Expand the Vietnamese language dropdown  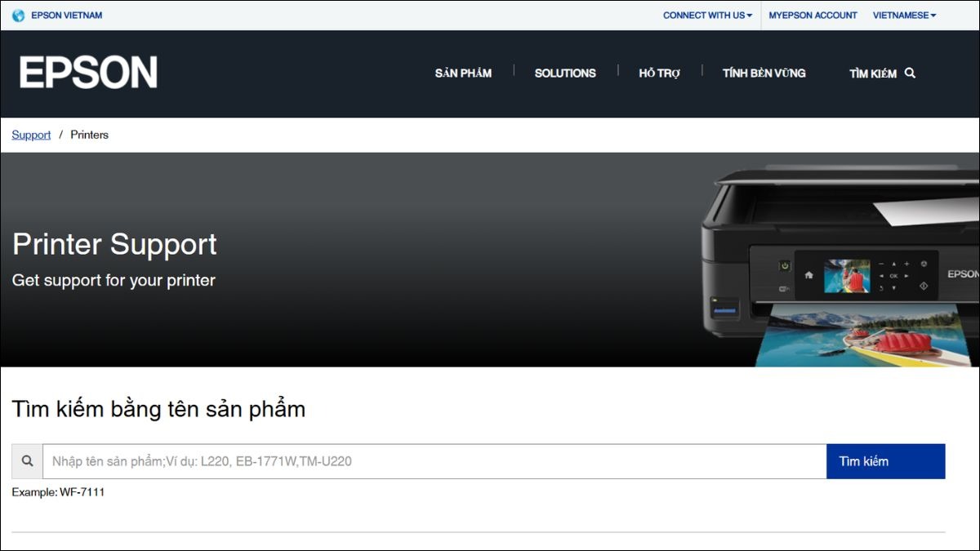coord(904,16)
